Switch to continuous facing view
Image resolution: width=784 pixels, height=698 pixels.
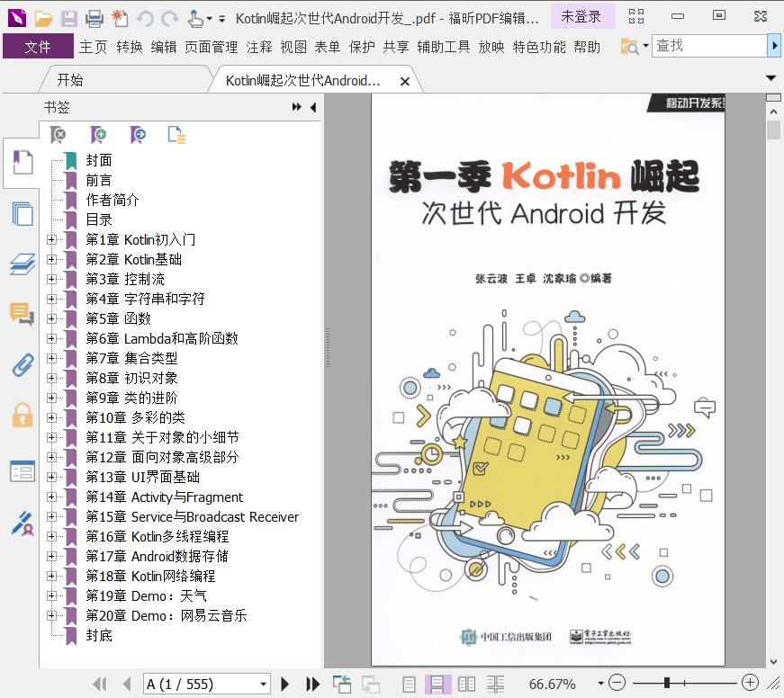(x=495, y=684)
